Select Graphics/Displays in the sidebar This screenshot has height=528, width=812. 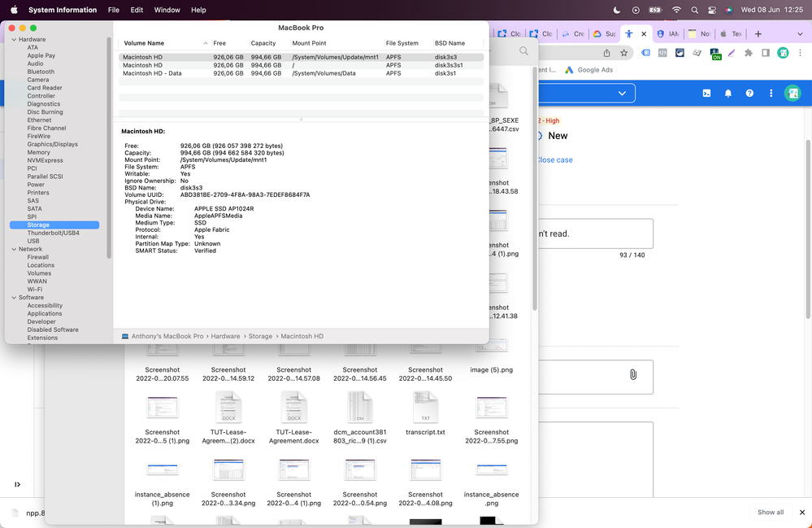[52, 144]
